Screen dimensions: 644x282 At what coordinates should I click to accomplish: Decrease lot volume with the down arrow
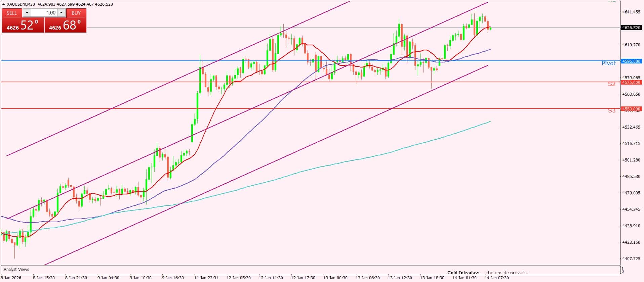click(x=27, y=13)
